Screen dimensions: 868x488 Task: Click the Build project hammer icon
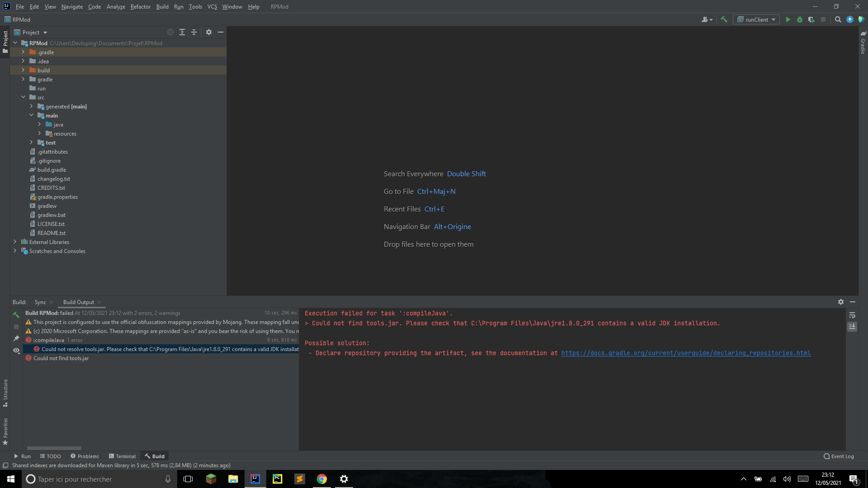[724, 19]
